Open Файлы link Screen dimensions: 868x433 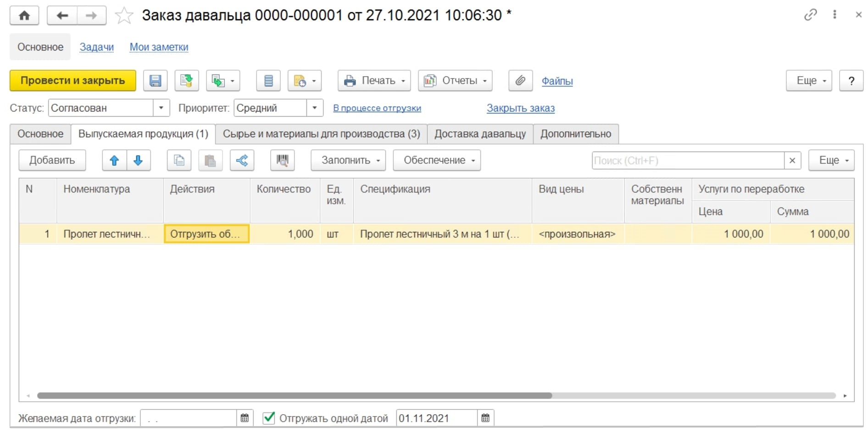point(557,81)
